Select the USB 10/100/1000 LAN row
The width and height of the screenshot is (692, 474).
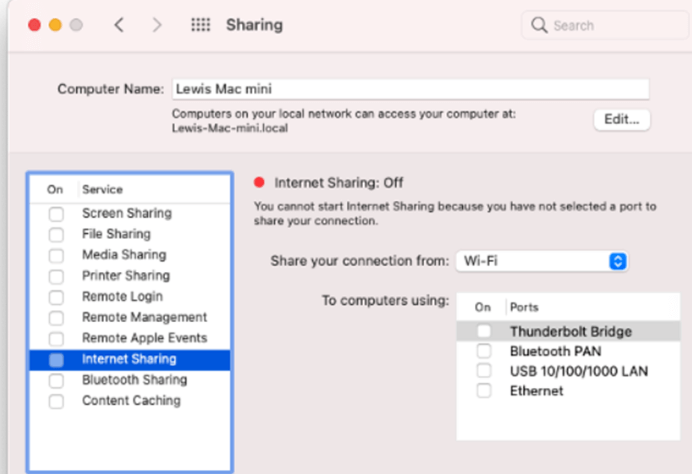coord(568,371)
